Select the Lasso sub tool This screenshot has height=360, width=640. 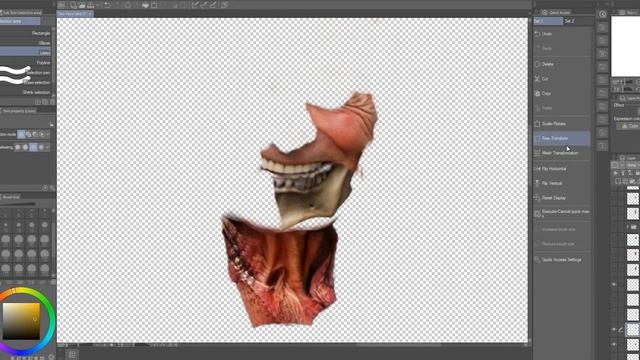point(26,53)
